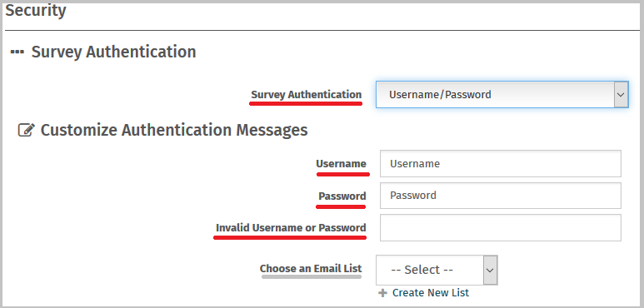Click the Invalid Username or Password label

pyautogui.click(x=292, y=227)
